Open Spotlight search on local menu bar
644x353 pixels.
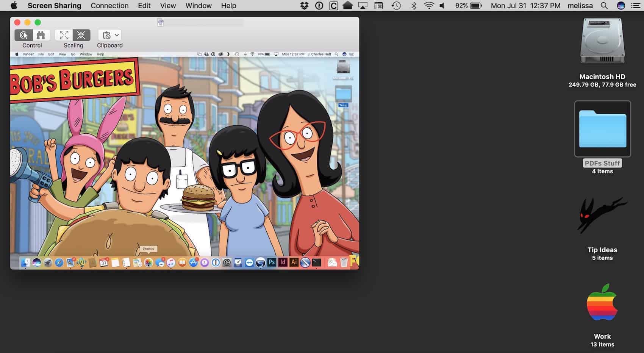[x=604, y=6]
